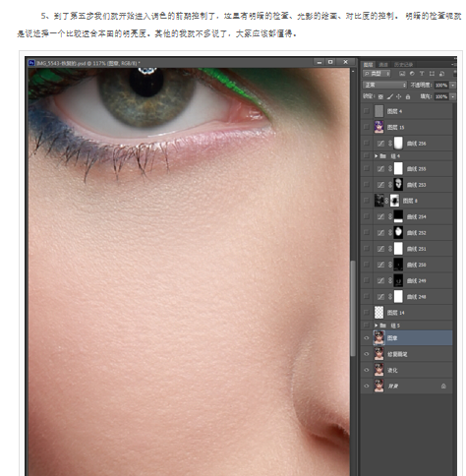
Task: Lock all padlock icon next to 填充
Action: pyautogui.click(x=408, y=96)
